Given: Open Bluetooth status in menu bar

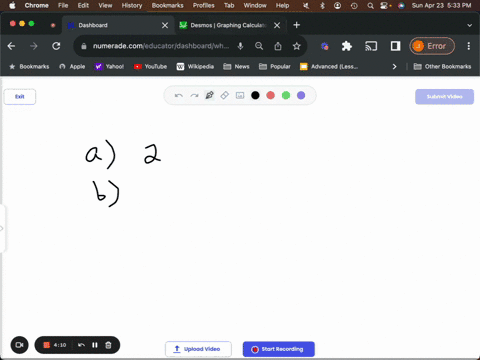Looking at the screenshot, I should pos(322,6).
